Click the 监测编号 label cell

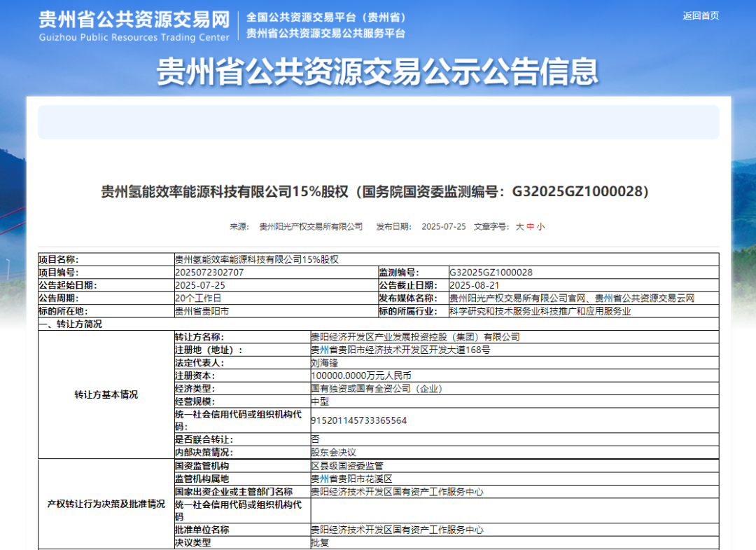click(413, 273)
